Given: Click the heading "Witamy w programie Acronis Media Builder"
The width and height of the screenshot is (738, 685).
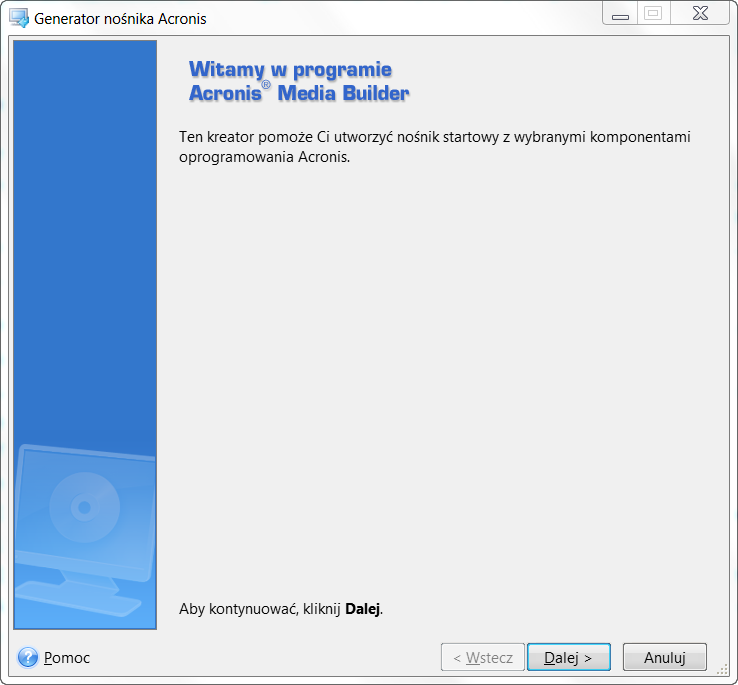Looking at the screenshot, I should click(299, 81).
